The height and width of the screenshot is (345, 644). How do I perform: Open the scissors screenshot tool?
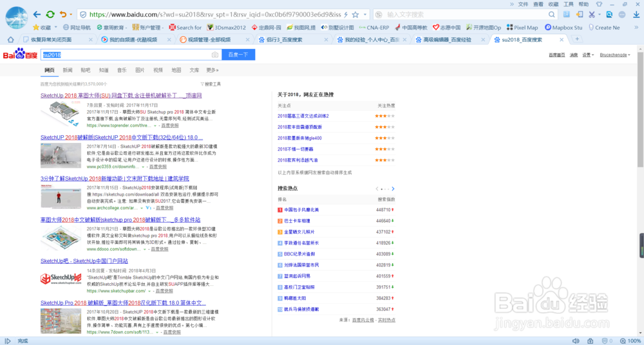(592, 14)
